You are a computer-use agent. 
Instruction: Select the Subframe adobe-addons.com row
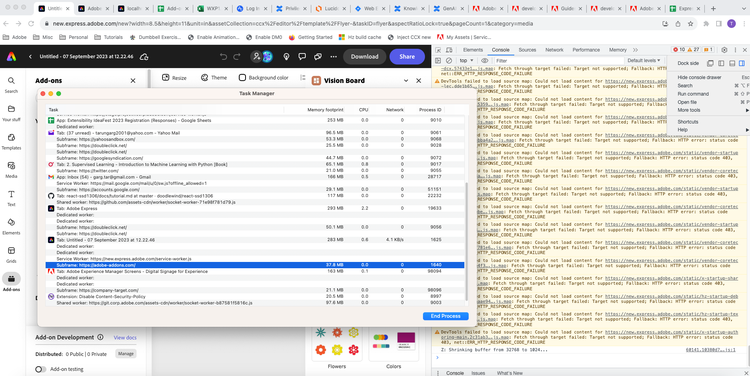point(255,265)
